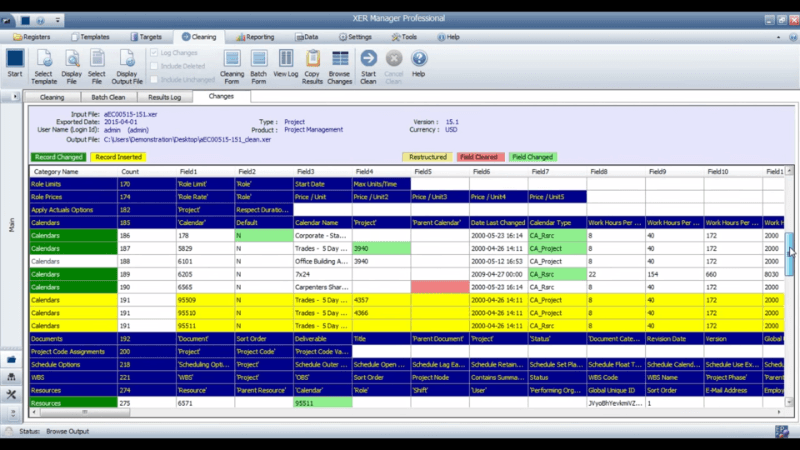Click the Field3 column header
The width and height of the screenshot is (800, 450).
(322, 171)
